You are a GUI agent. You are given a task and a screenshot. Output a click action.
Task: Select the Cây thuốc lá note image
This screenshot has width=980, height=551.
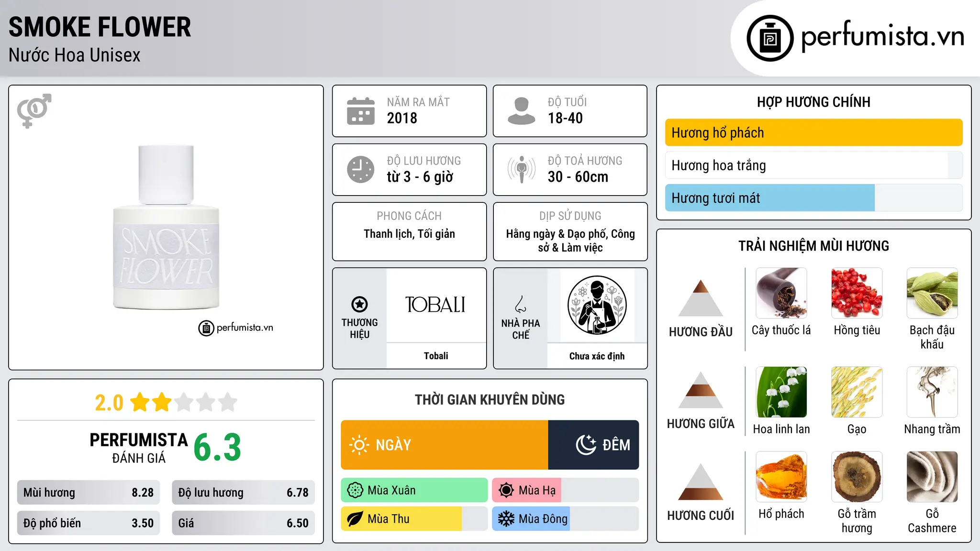(x=781, y=293)
